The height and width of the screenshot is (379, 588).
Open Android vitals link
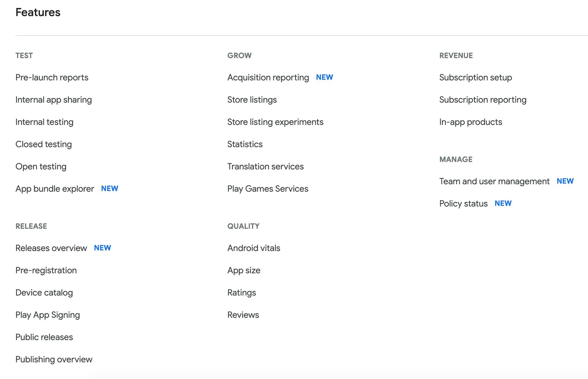click(x=254, y=248)
